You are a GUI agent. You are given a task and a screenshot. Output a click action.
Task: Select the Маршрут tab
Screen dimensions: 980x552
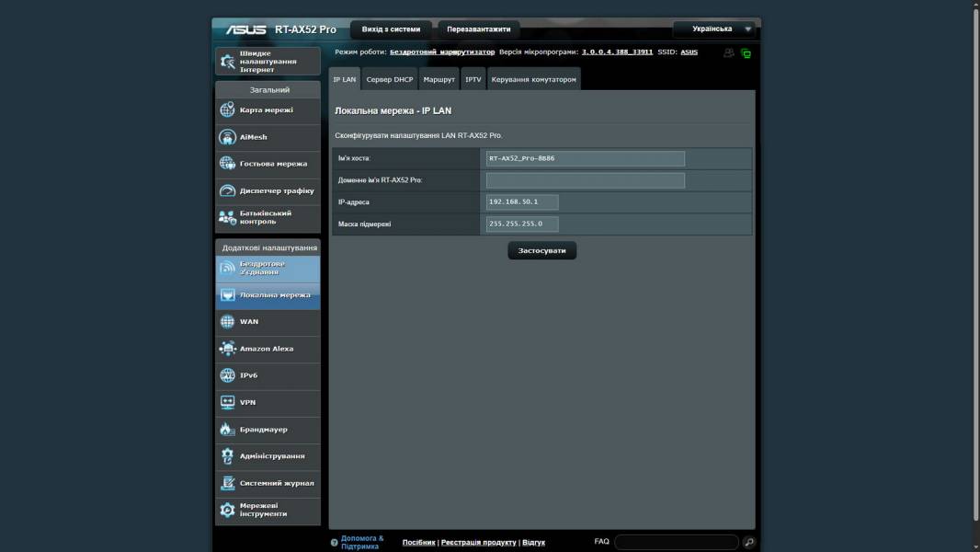[439, 80]
